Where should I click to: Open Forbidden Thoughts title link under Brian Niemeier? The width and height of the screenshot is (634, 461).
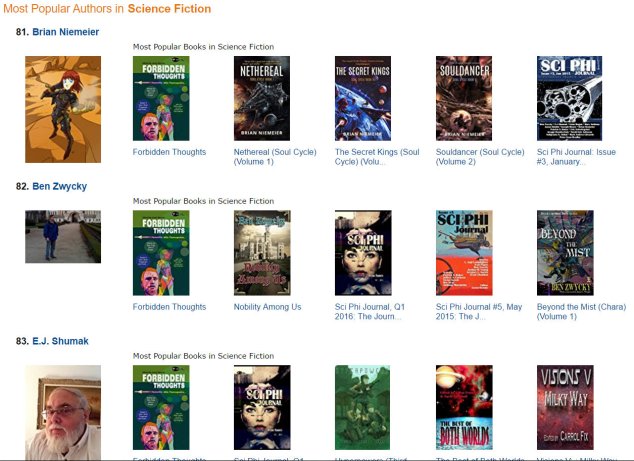pos(169,152)
